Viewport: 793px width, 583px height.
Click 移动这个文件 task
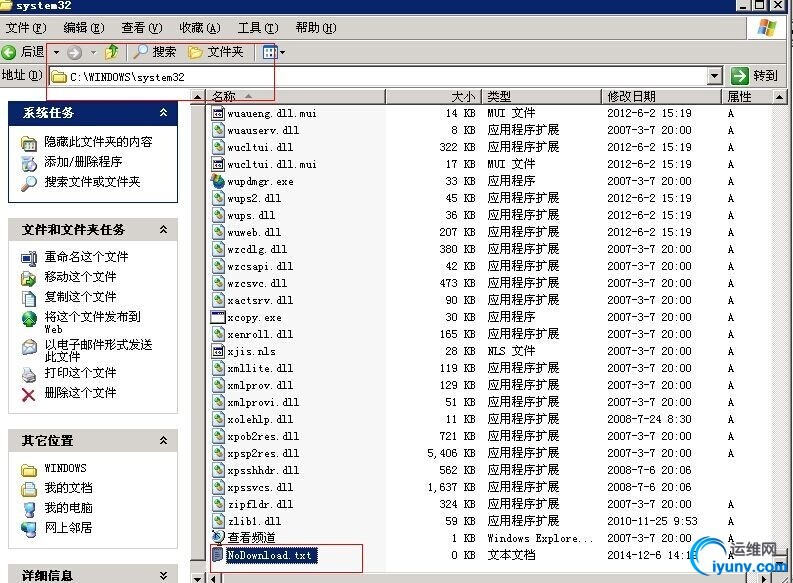(80, 277)
